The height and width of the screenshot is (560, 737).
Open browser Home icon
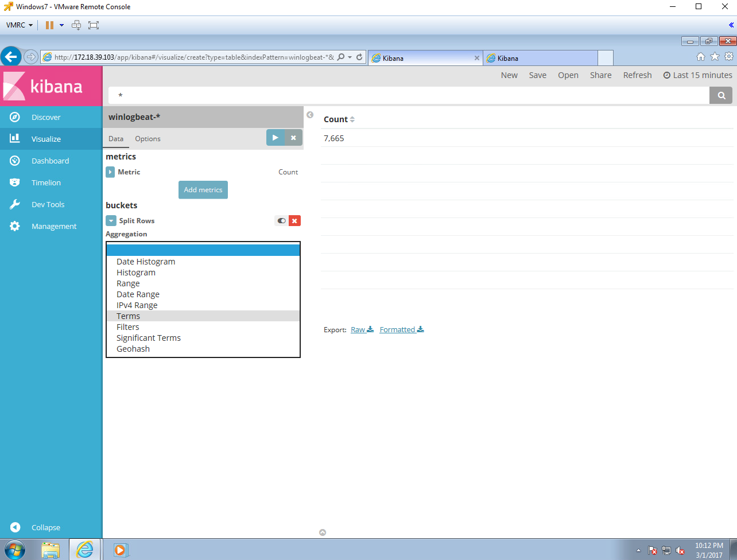(701, 57)
